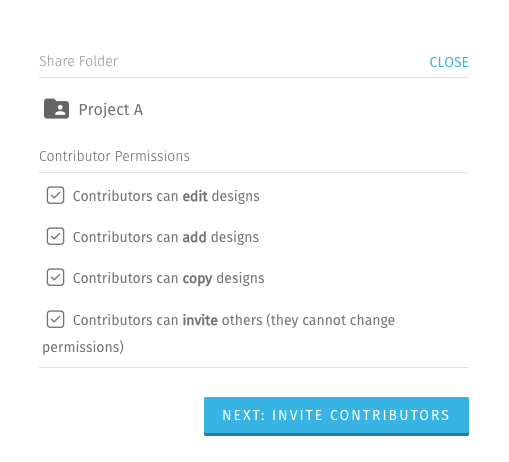Viewport: 509px width, 462px height.
Task: Click the label text Contributors can copy designs
Action: pyautogui.click(x=168, y=278)
